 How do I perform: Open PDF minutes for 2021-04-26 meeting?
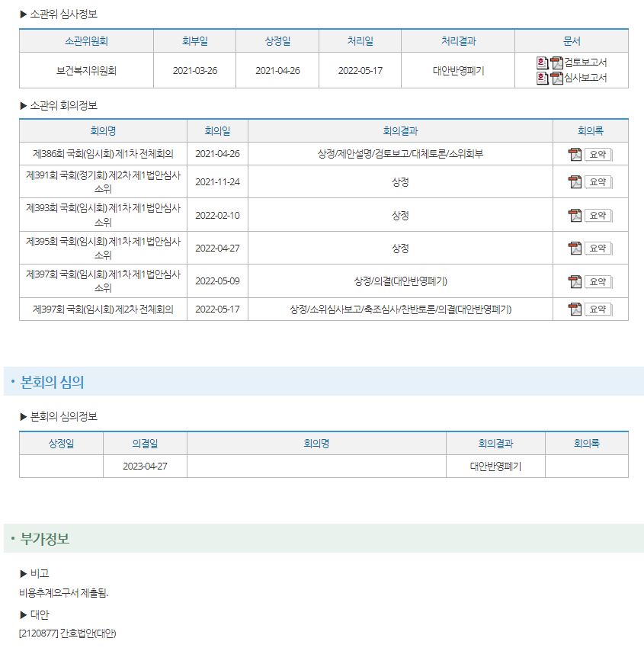tap(575, 155)
